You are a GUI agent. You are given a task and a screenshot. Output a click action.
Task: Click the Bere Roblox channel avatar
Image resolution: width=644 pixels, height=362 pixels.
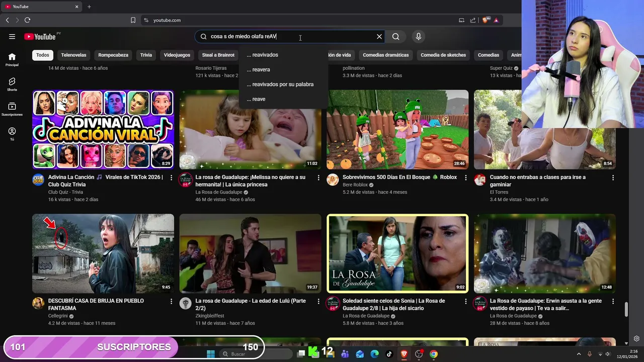pos(333,179)
